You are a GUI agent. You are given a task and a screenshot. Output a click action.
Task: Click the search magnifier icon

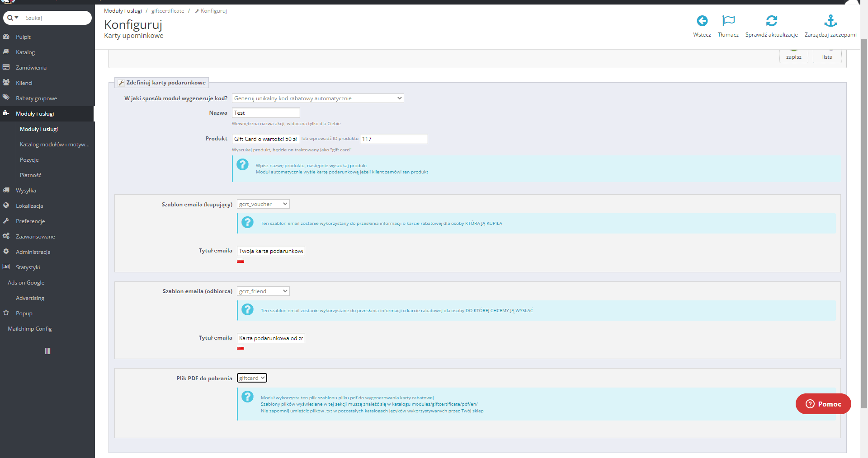10,18
